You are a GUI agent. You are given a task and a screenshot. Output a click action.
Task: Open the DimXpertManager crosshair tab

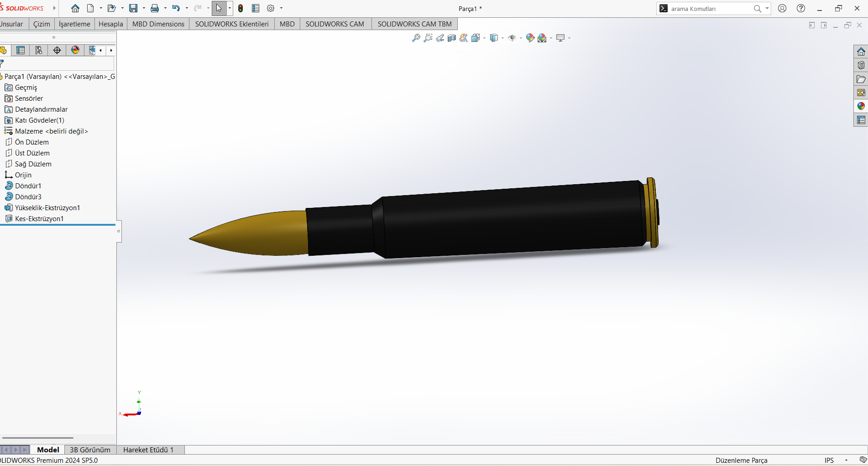pyautogui.click(x=57, y=50)
